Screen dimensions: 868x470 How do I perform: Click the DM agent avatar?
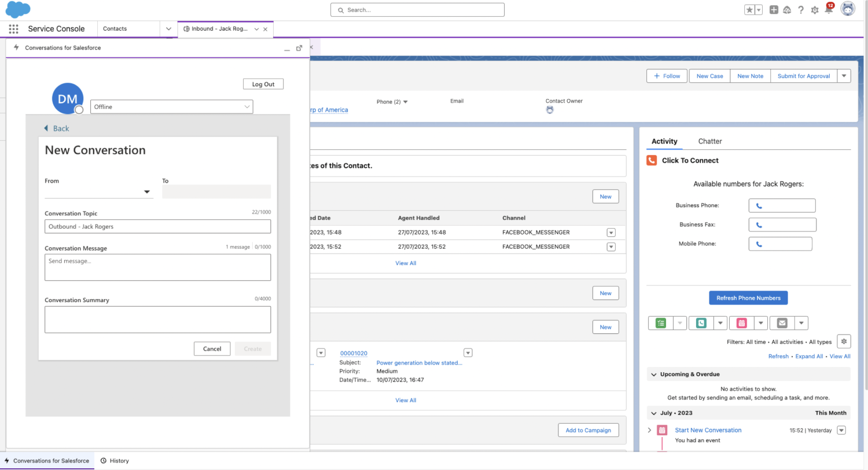pos(68,99)
